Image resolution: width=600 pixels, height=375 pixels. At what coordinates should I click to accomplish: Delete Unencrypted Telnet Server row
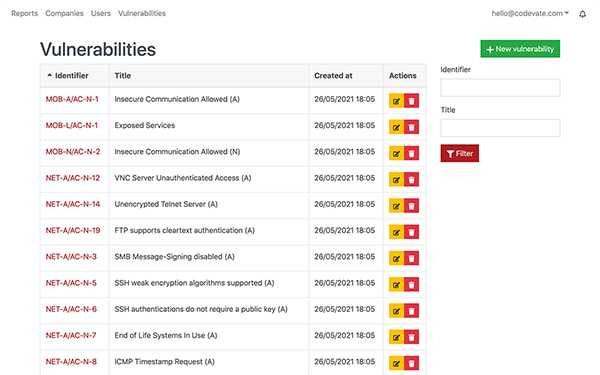[411, 206]
